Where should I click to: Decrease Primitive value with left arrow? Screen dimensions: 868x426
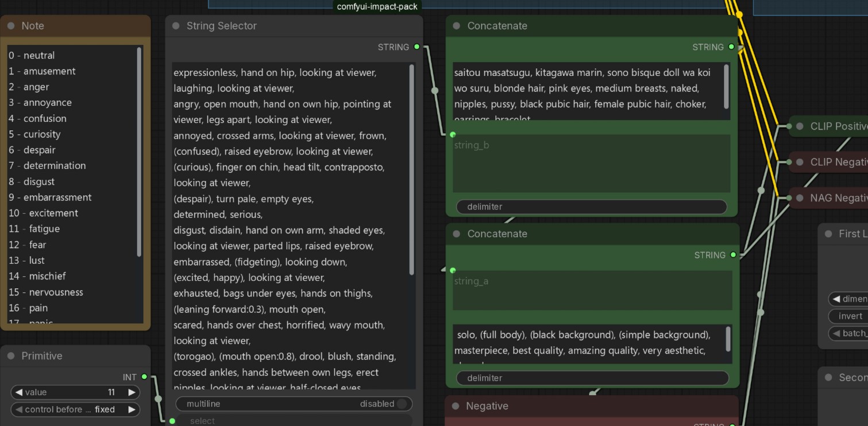[x=19, y=393]
